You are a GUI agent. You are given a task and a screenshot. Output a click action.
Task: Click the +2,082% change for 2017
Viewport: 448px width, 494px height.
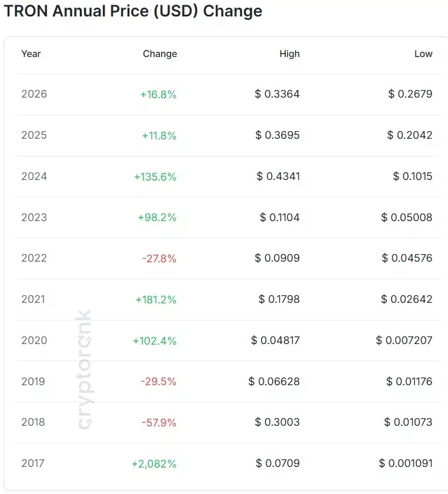(x=154, y=463)
